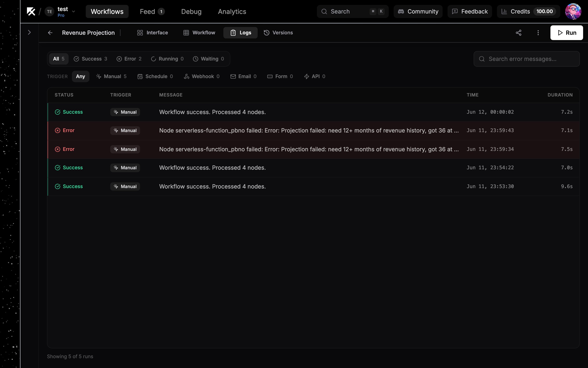Filter logs by Error status
588x368 pixels.
(x=129, y=59)
